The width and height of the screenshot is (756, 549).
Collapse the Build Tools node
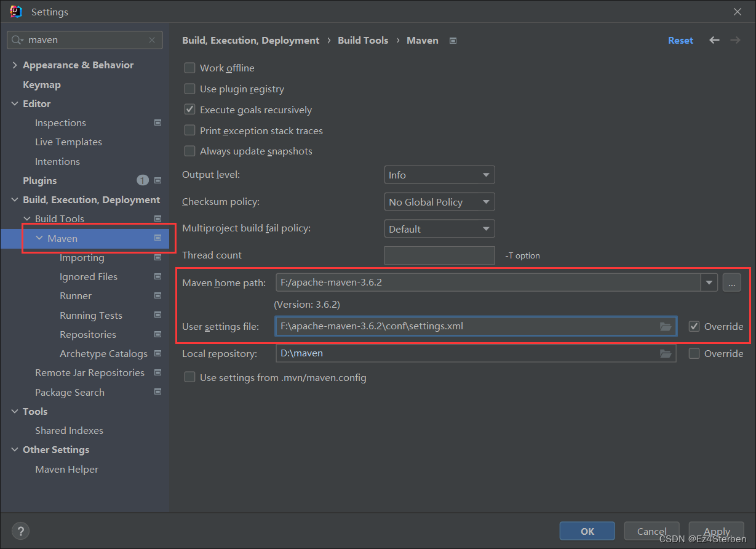pyautogui.click(x=27, y=218)
